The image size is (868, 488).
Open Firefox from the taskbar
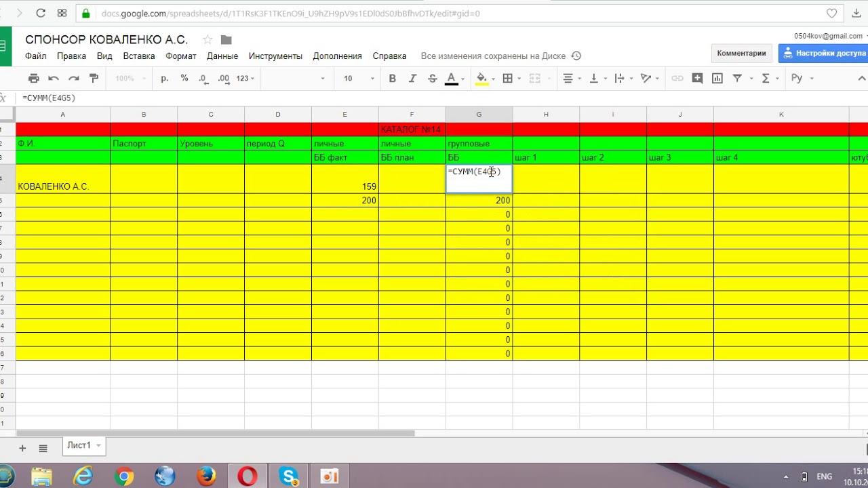click(205, 476)
